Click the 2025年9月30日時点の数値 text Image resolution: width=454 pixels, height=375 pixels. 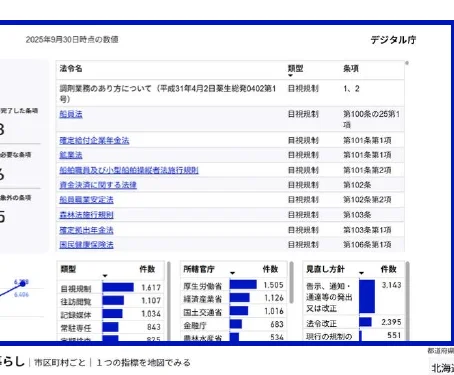[x=72, y=39]
